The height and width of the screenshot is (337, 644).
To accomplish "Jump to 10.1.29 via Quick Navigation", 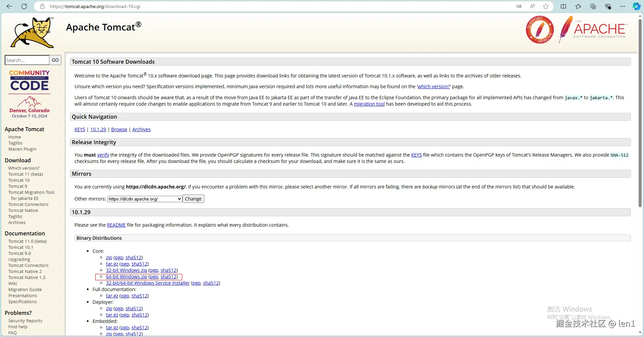I will [98, 129].
